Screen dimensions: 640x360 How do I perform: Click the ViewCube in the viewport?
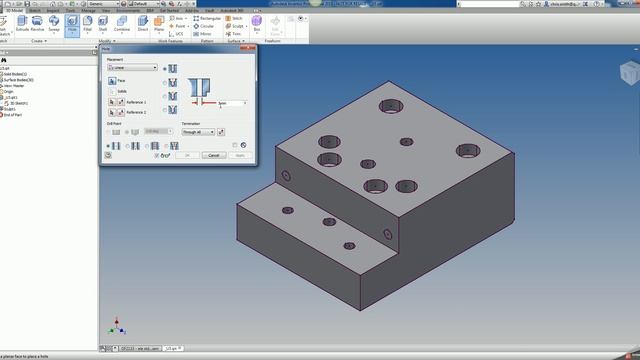pyautogui.click(x=630, y=73)
